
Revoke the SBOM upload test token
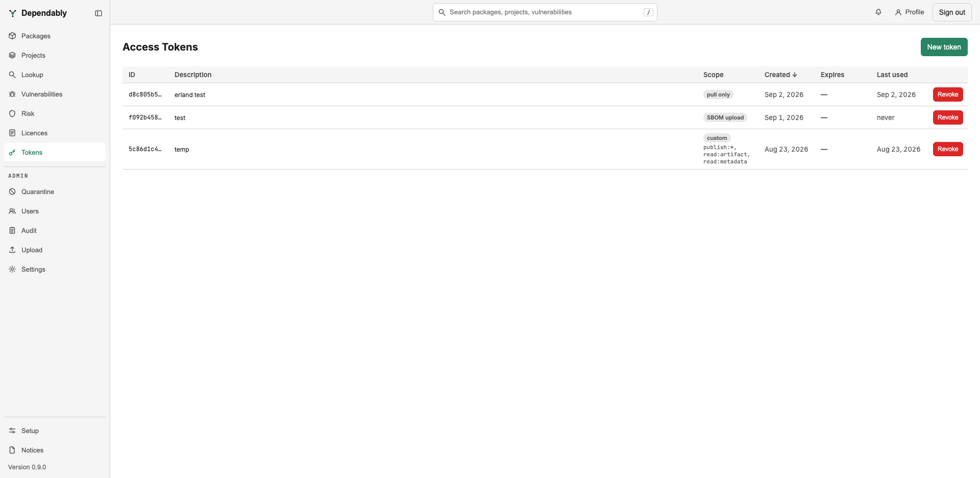point(948,117)
